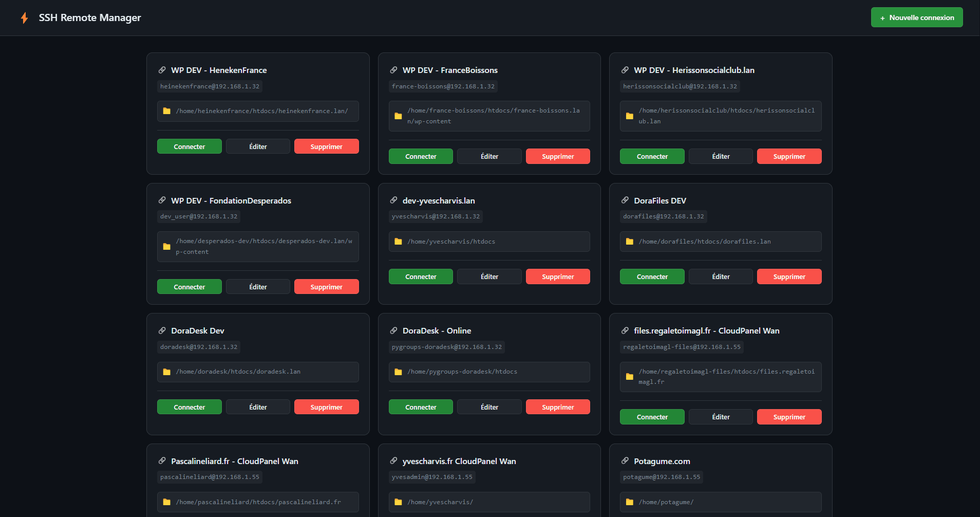The width and height of the screenshot is (980, 517).
Task: Connect to WP DEV - HenekenFrance
Action: click(189, 146)
